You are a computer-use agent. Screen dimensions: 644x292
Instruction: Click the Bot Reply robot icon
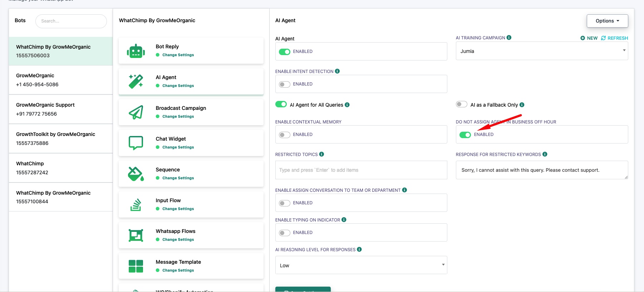pos(136,51)
